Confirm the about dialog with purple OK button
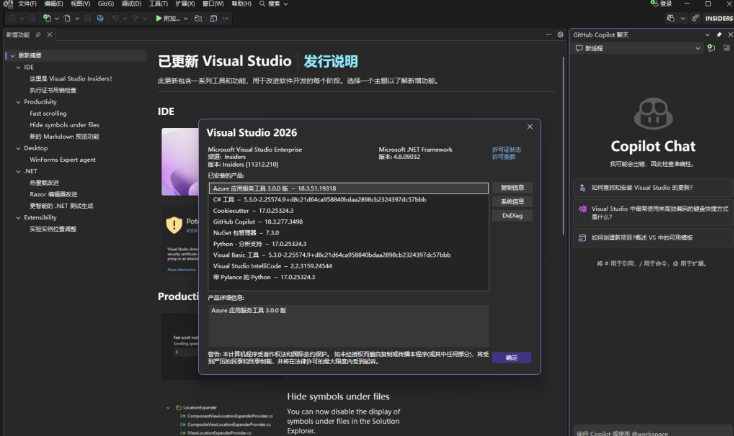The width and height of the screenshot is (734, 436). click(x=511, y=357)
